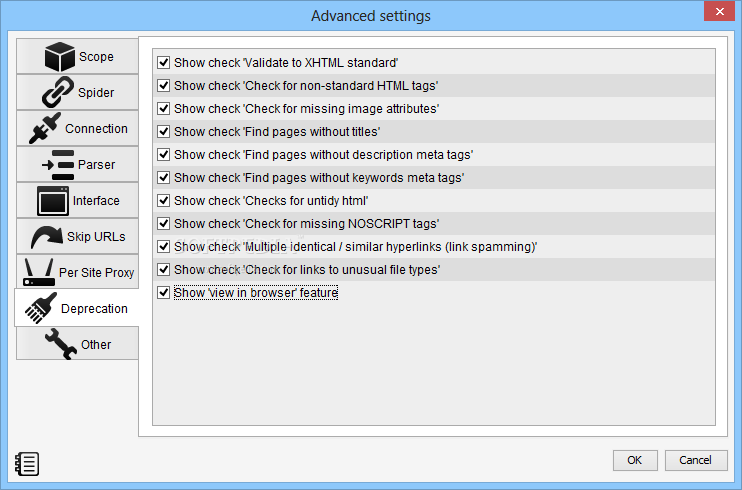Open the Interface tab label
Screen dimensions: 742x490
click(96, 201)
